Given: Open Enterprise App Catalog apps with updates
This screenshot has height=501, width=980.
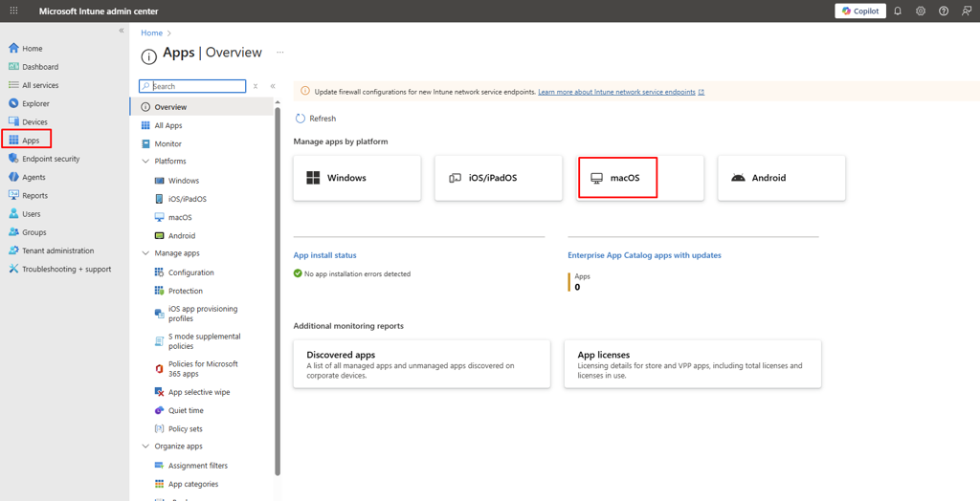Looking at the screenshot, I should (x=644, y=255).
